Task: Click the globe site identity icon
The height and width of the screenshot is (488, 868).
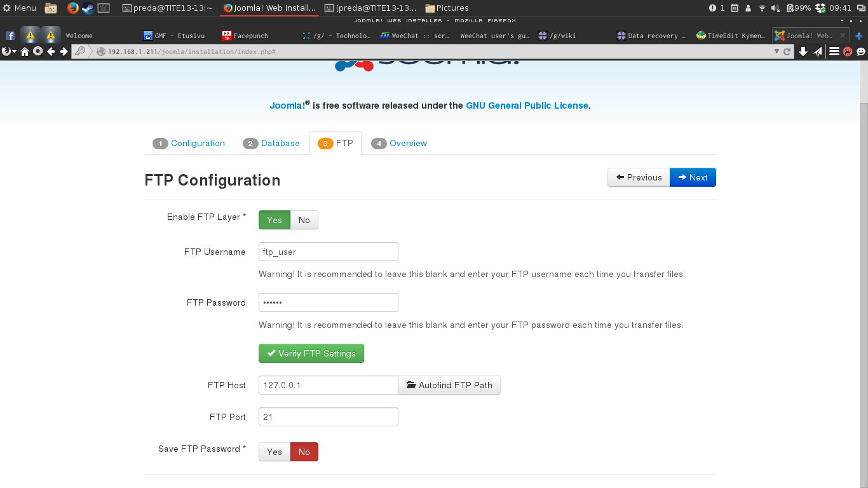Action: pyautogui.click(x=101, y=51)
